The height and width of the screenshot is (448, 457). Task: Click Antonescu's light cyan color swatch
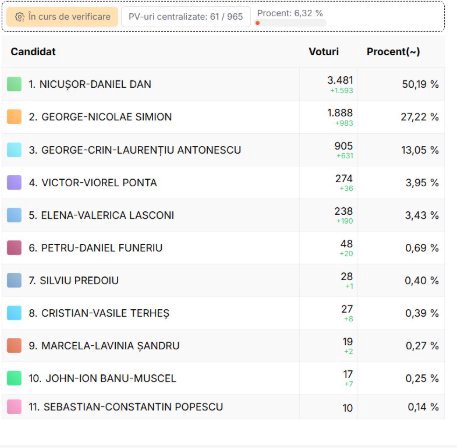coord(14,150)
